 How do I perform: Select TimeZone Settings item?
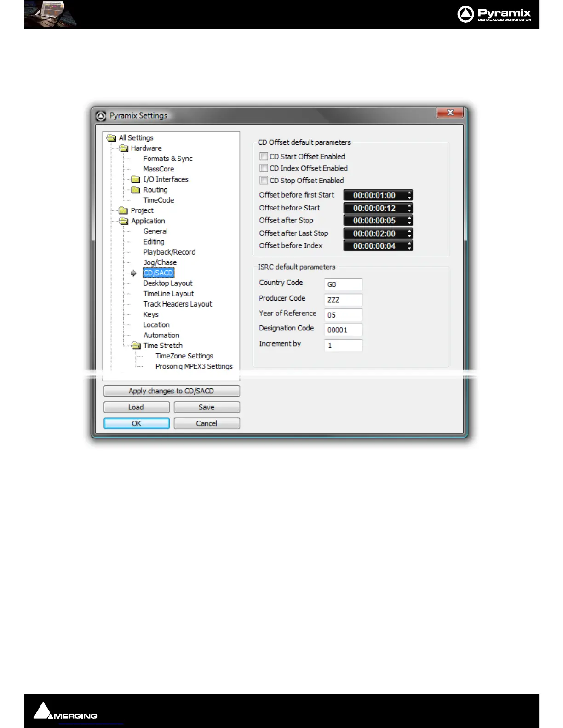click(x=184, y=356)
